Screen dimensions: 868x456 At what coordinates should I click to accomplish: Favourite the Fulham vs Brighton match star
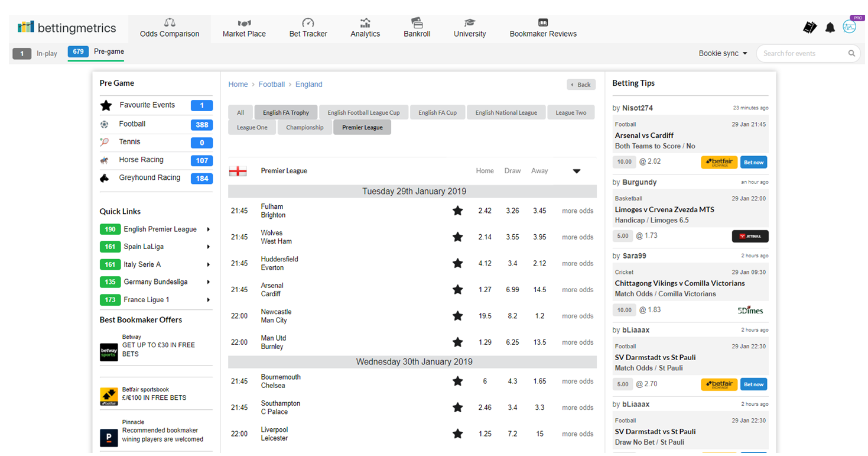coord(457,211)
